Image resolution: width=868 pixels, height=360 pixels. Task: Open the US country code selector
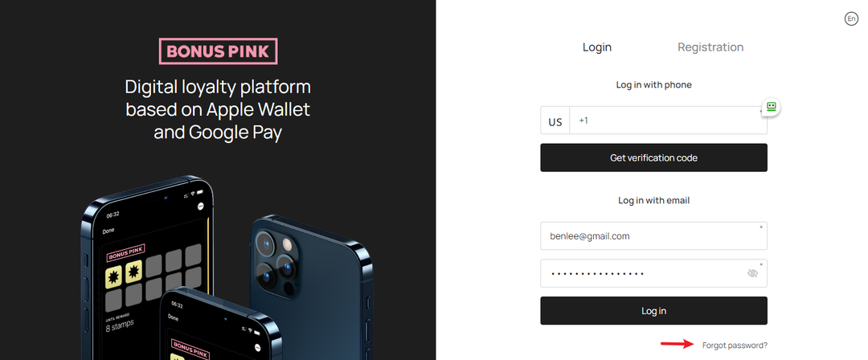point(555,121)
